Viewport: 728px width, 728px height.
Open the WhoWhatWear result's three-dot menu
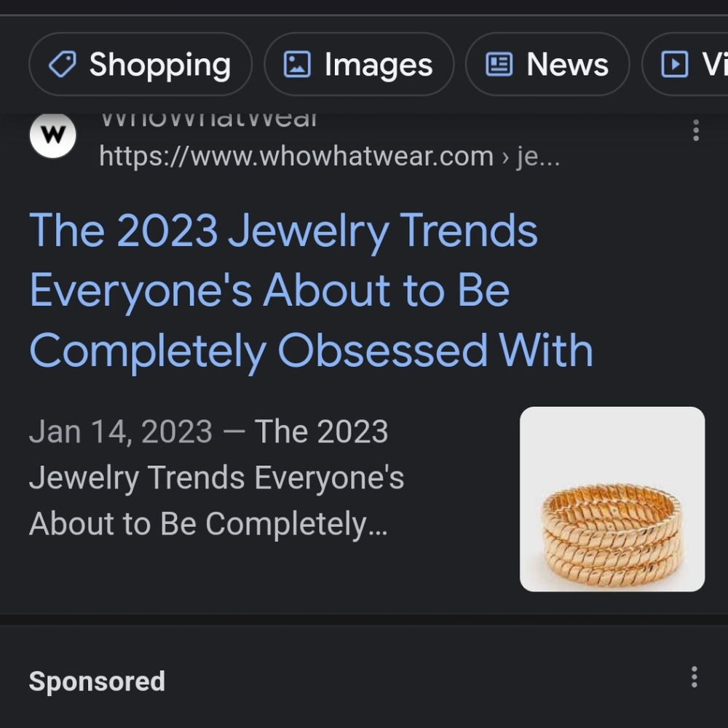coord(696,130)
